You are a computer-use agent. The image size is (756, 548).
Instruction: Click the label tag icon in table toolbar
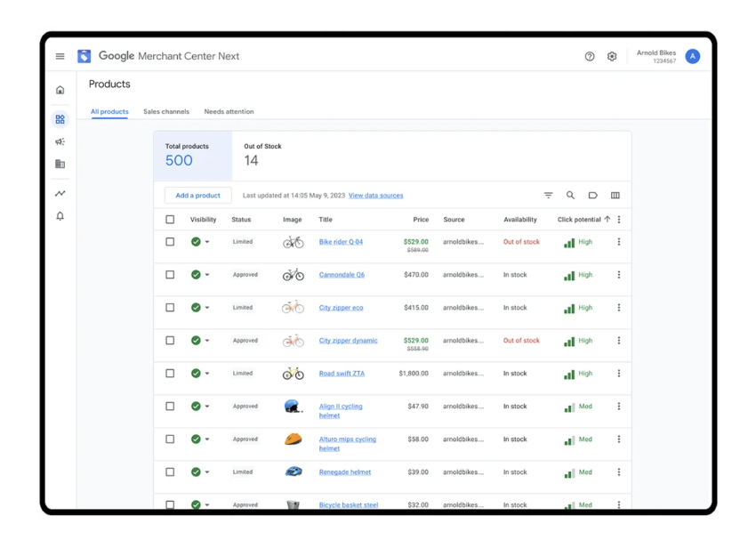point(592,196)
